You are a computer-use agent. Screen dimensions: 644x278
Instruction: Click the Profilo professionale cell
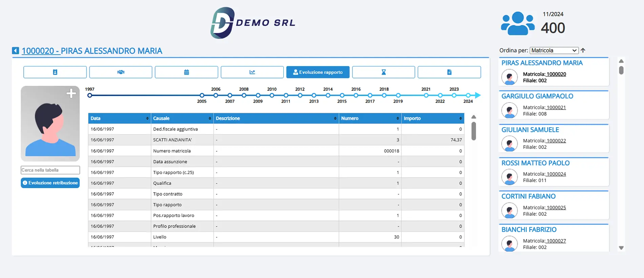tap(182, 226)
